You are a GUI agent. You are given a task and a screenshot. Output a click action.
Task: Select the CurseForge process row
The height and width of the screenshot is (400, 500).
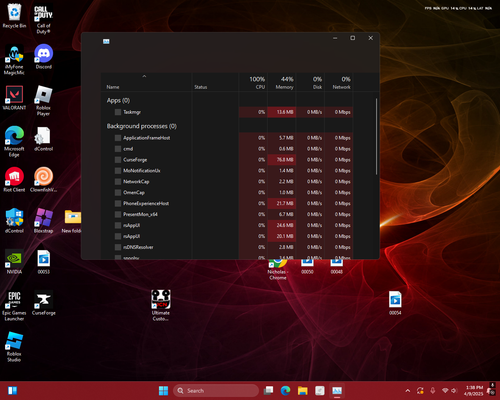tap(227, 160)
